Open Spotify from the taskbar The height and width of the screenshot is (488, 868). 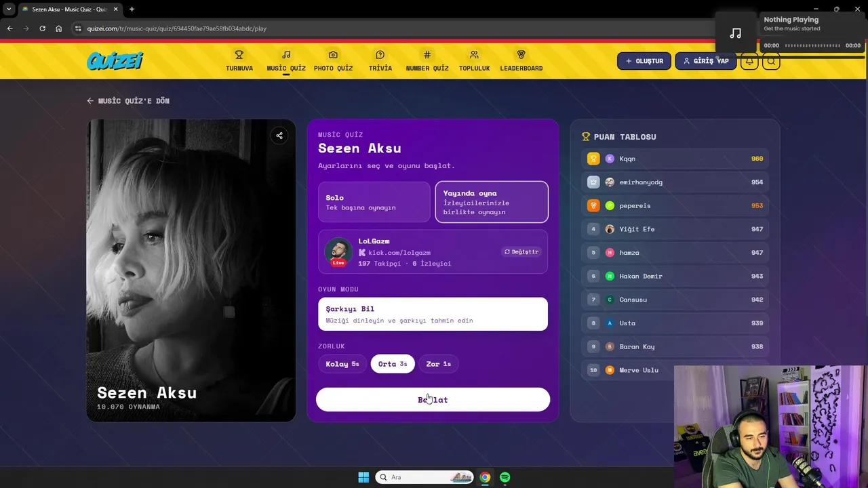[x=505, y=477]
